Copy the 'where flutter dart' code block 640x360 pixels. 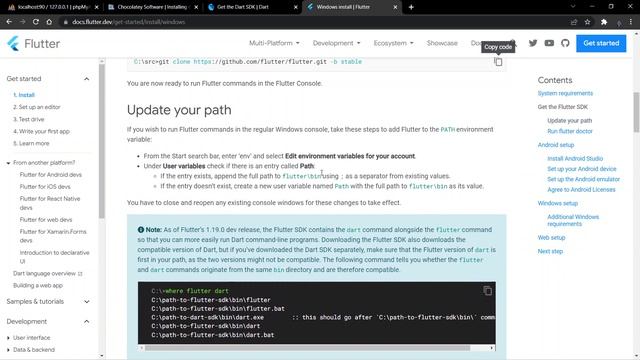pos(487,291)
